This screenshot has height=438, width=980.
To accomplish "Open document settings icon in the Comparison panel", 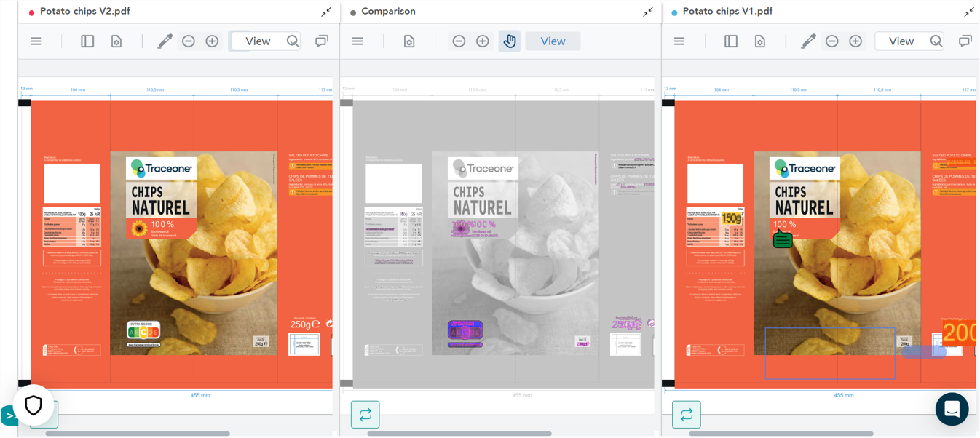I will point(409,41).
